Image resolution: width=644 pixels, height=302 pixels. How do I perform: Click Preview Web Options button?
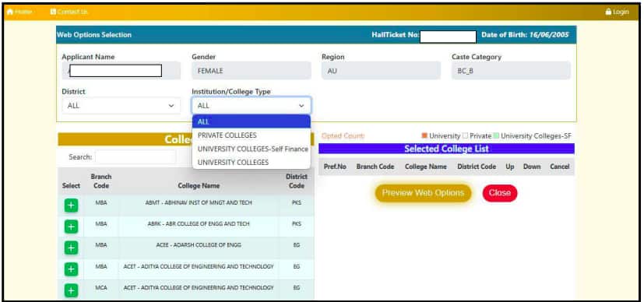(x=423, y=193)
